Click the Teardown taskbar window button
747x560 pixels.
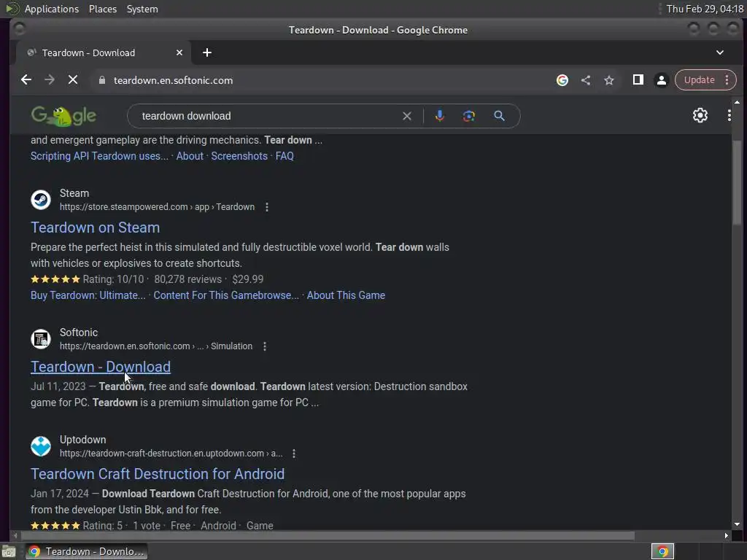coord(86,551)
